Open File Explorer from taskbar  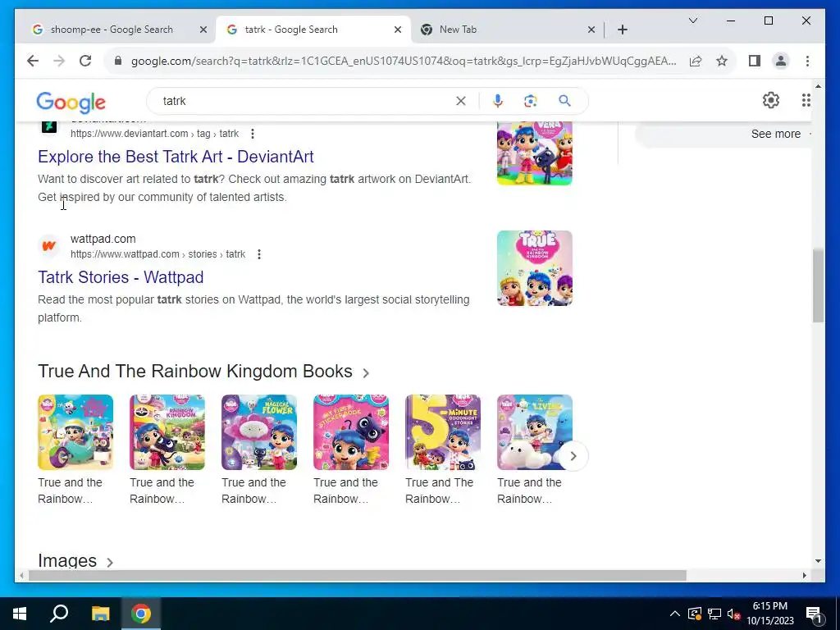point(100,614)
